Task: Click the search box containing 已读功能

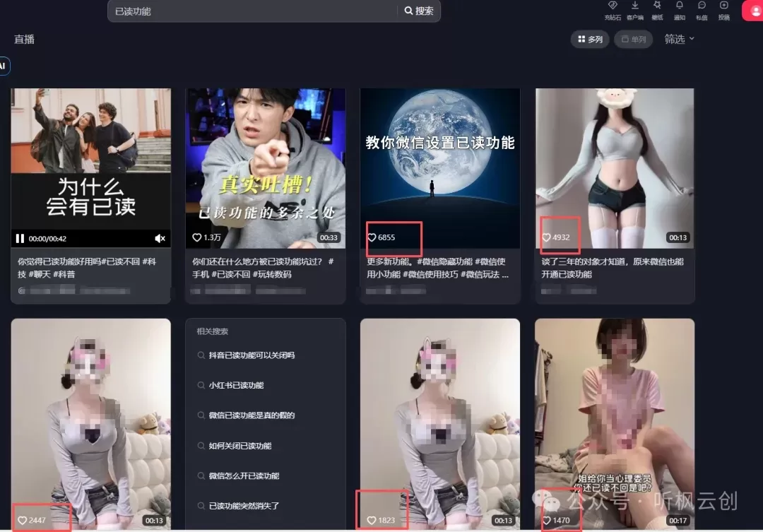Action: click(254, 11)
